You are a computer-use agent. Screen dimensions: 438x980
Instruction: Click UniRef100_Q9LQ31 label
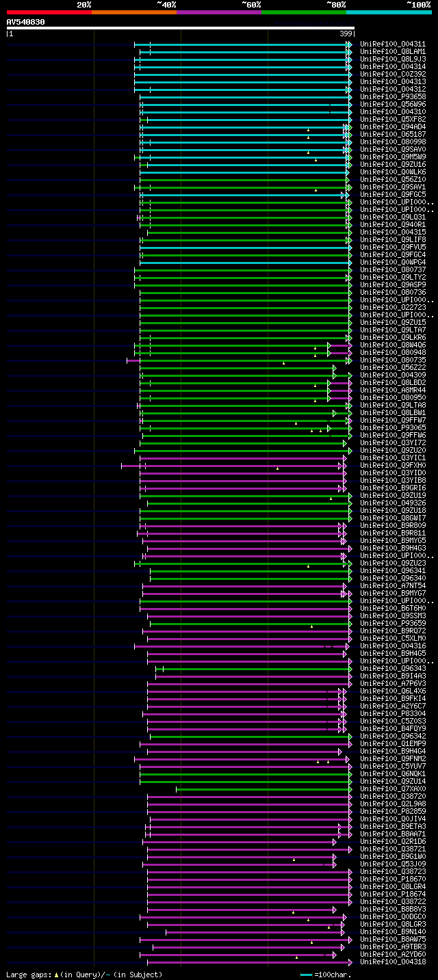[x=393, y=217]
